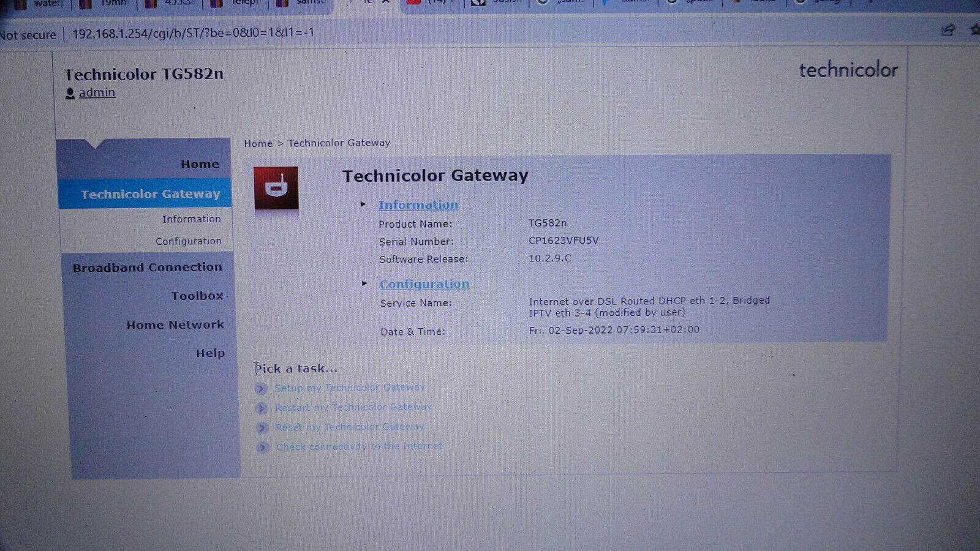The width and height of the screenshot is (980, 551).
Task: Open the Broadband Connection menu
Action: point(148,268)
